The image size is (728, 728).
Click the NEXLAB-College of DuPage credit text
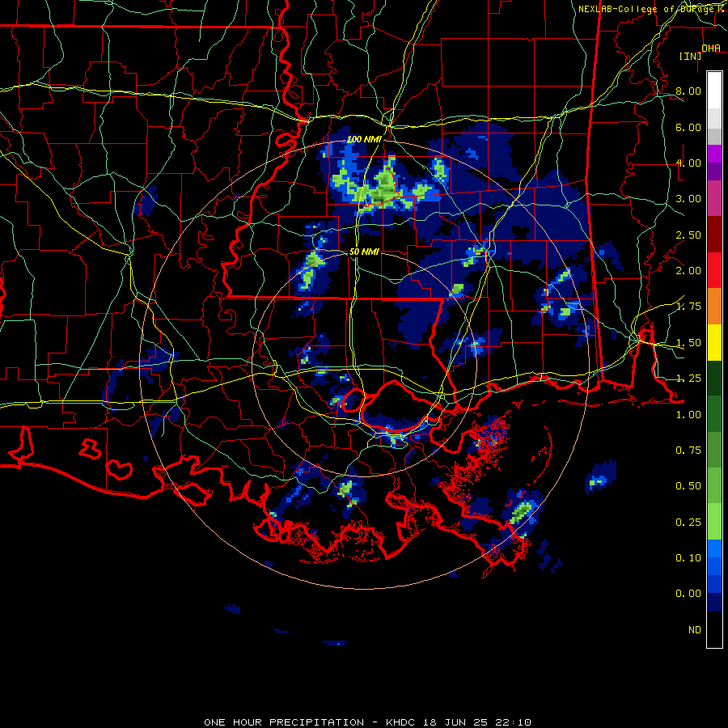pos(652,9)
